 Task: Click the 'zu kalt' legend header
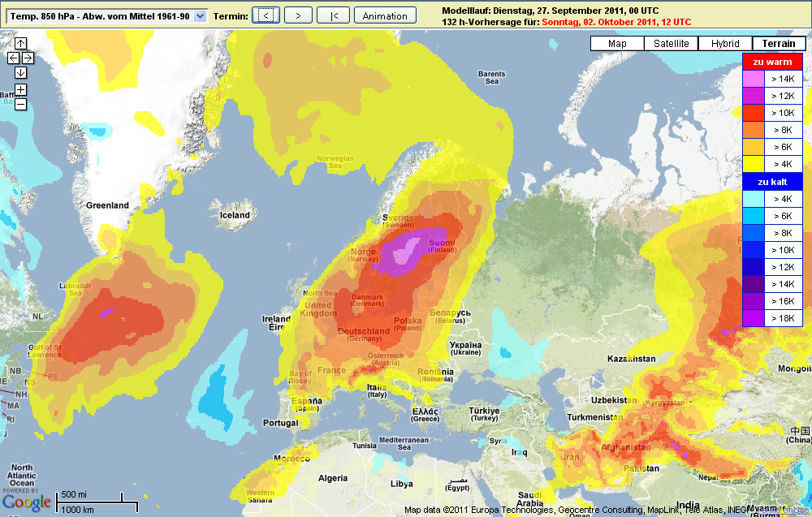pos(772,182)
